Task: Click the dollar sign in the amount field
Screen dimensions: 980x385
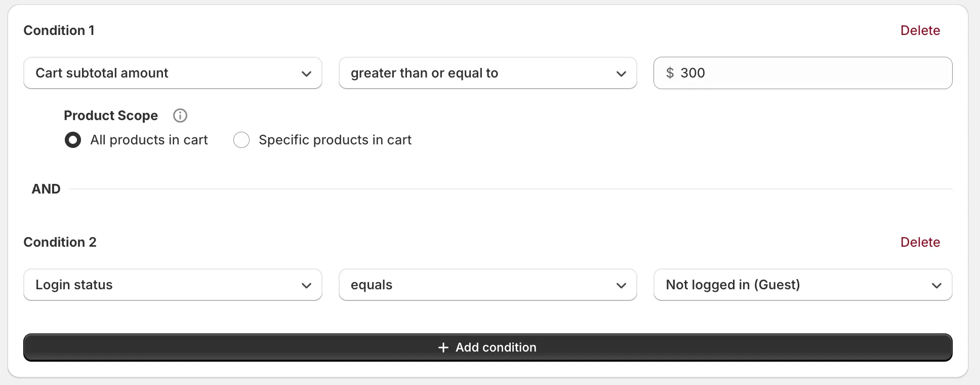Action: [x=670, y=73]
